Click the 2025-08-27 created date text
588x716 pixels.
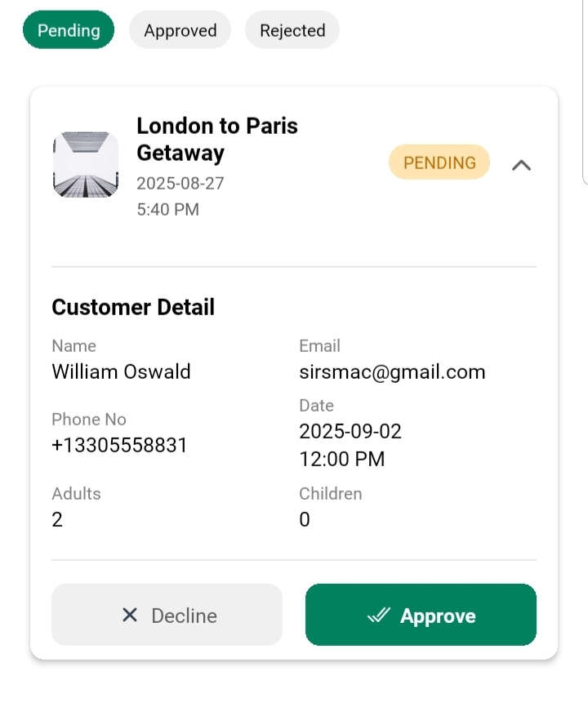click(x=180, y=183)
